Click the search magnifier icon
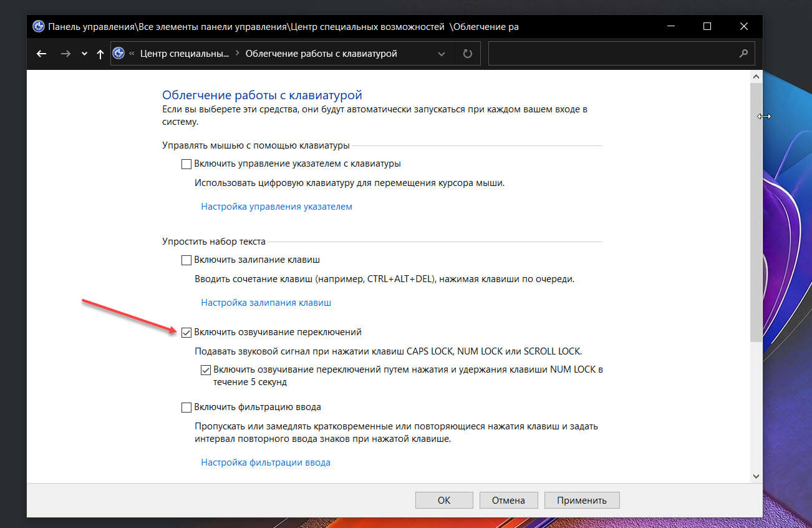This screenshot has height=528, width=812. 743,54
